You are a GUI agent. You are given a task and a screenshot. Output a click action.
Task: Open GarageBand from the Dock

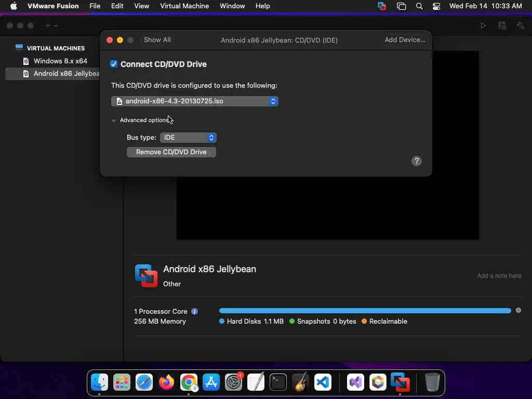pos(301,382)
